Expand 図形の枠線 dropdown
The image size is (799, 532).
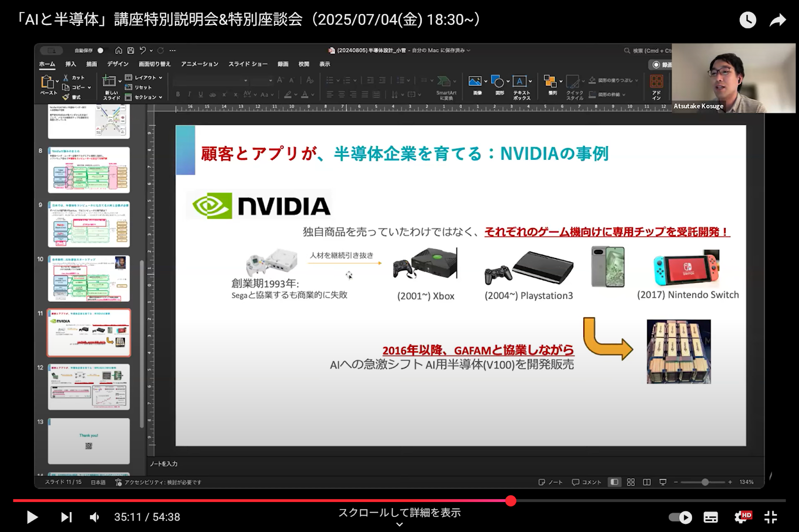(624, 94)
